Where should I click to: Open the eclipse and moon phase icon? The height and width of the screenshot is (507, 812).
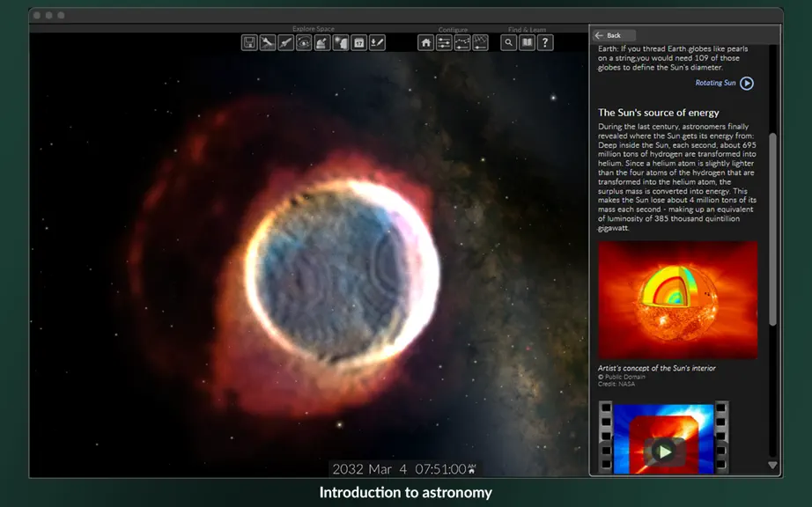(x=340, y=42)
